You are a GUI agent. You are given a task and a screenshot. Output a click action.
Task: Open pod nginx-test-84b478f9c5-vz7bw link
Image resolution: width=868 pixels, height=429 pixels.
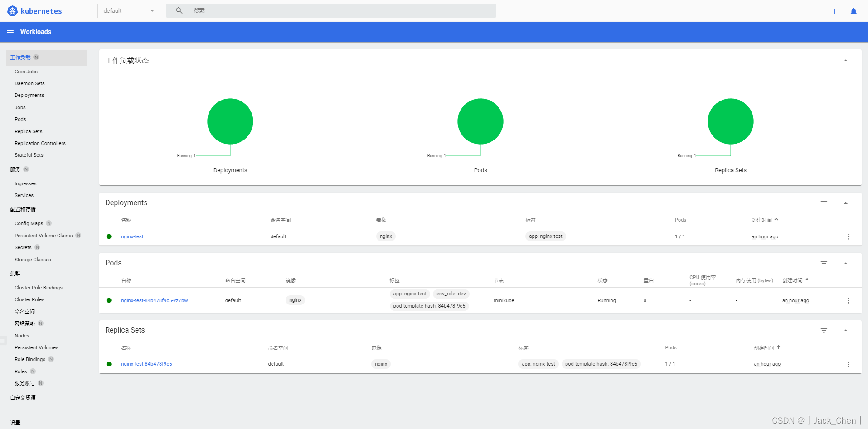154,300
